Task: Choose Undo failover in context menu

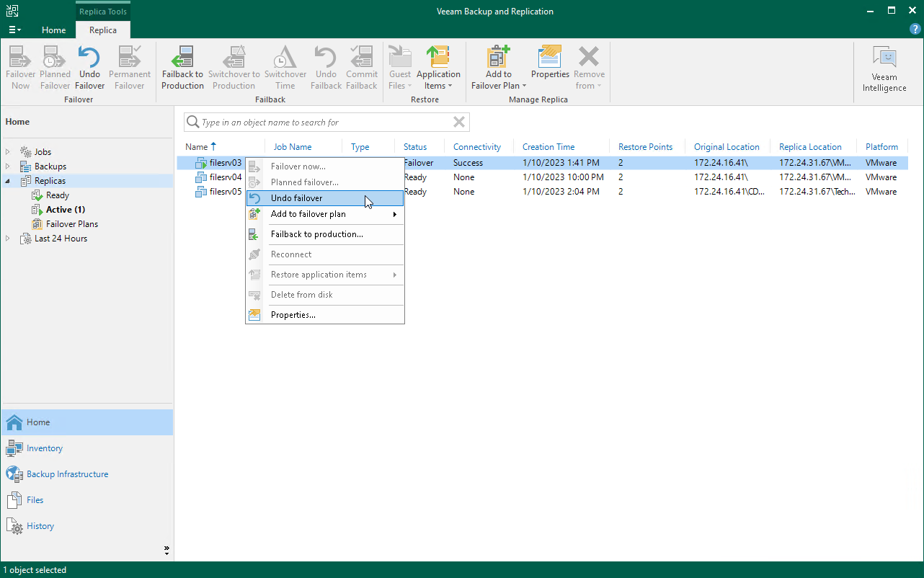Action: coord(325,198)
